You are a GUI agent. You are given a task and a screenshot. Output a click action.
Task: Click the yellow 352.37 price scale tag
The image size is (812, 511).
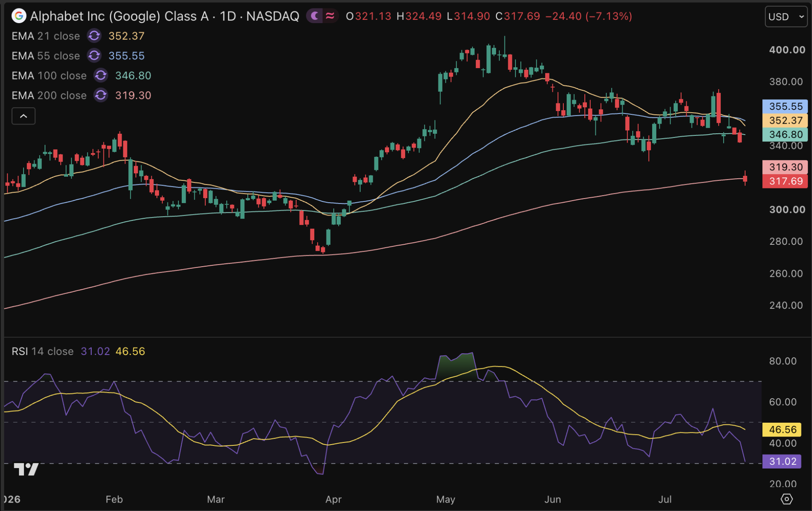click(x=785, y=120)
